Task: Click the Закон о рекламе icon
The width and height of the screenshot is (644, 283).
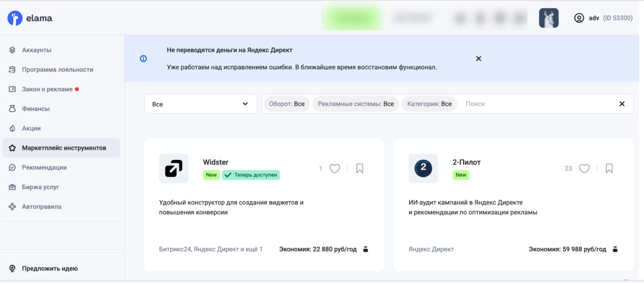Action: (12, 89)
